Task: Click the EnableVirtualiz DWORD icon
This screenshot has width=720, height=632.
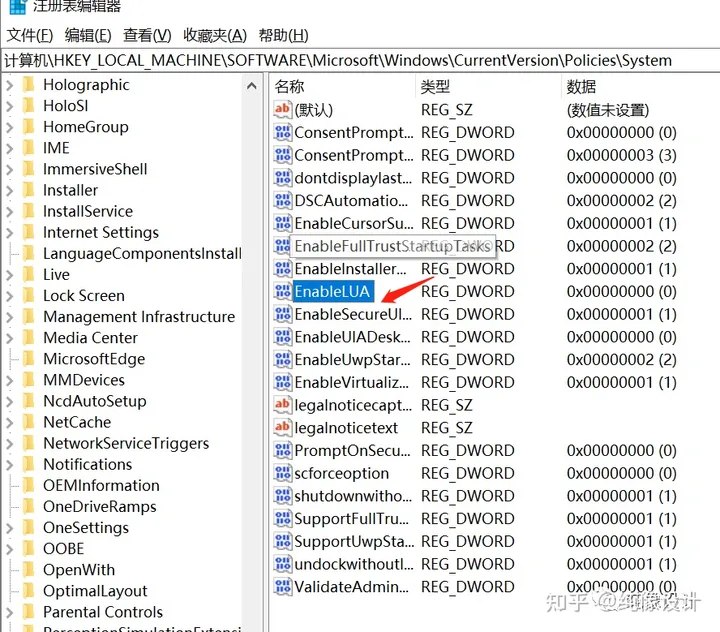Action: pyautogui.click(x=282, y=382)
